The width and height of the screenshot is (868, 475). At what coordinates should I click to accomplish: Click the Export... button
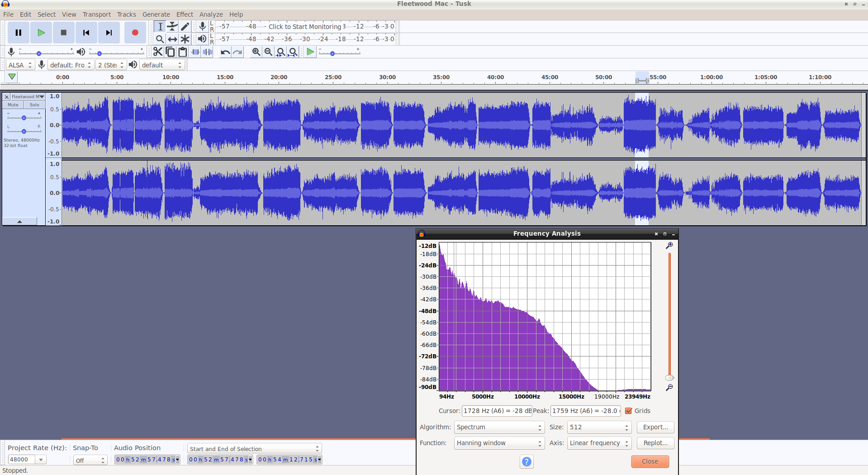[x=655, y=427]
